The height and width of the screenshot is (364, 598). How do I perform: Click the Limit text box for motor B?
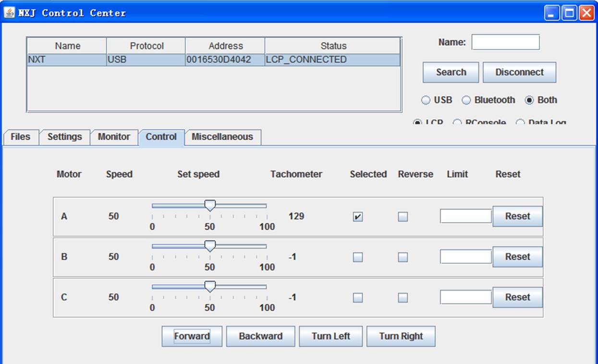(466, 257)
